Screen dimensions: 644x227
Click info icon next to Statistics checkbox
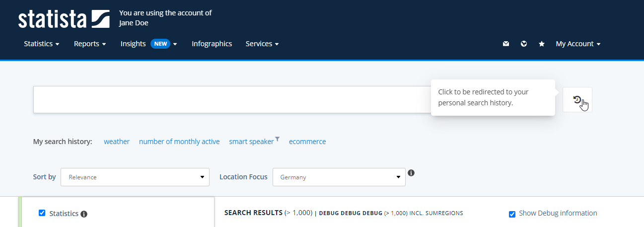tap(84, 214)
